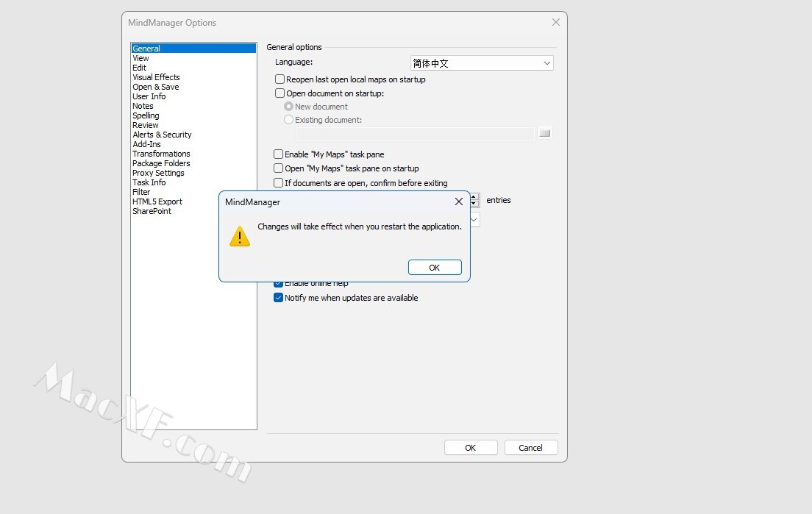Tick Open document on startup checkbox
The image size is (812, 514).
click(x=279, y=93)
